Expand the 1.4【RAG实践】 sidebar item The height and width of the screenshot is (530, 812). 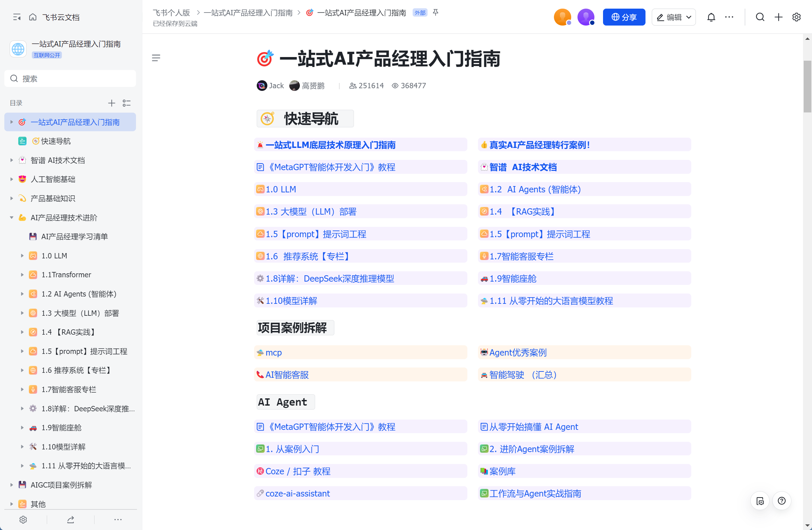[x=22, y=332]
